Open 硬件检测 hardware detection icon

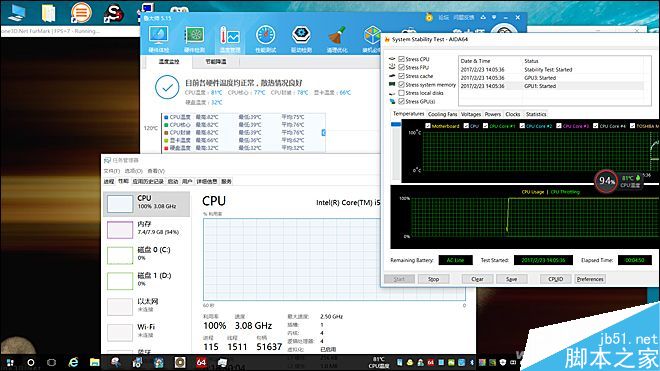(194, 40)
